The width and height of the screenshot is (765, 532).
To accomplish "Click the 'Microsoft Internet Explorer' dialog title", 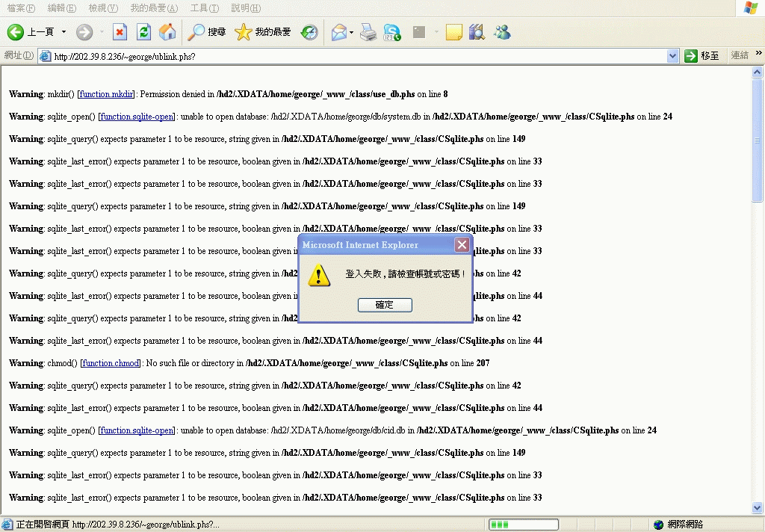I will coord(360,245).
